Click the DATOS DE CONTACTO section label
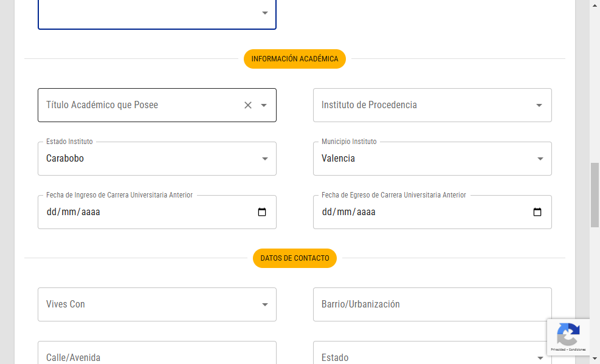600x364 pixels. click(x=295, y=258)
